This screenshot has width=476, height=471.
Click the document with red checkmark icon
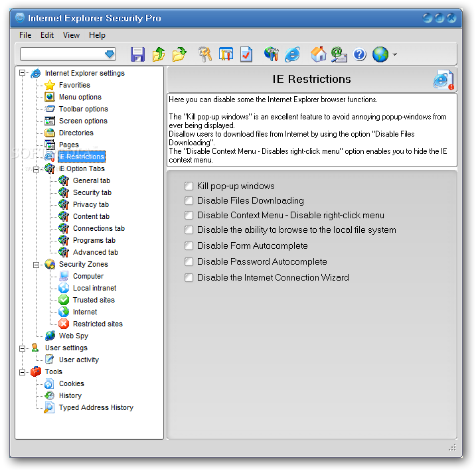[246, 54]
